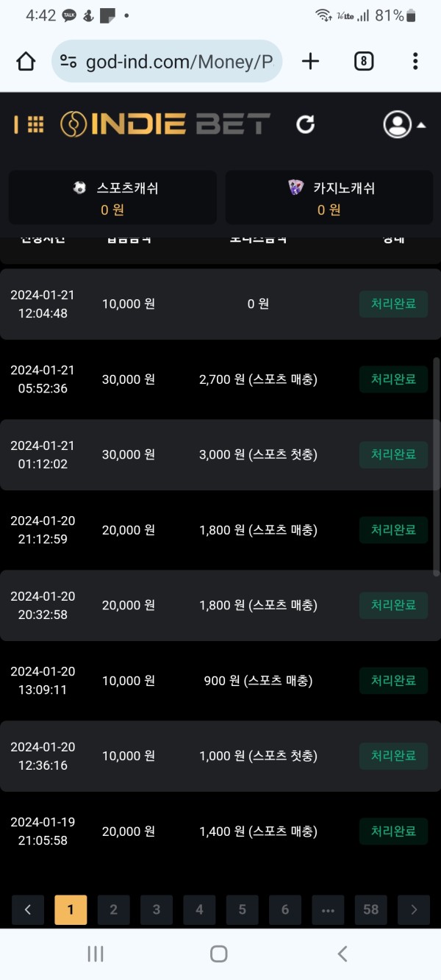Open the browser three-dot menu

(415, 62)
